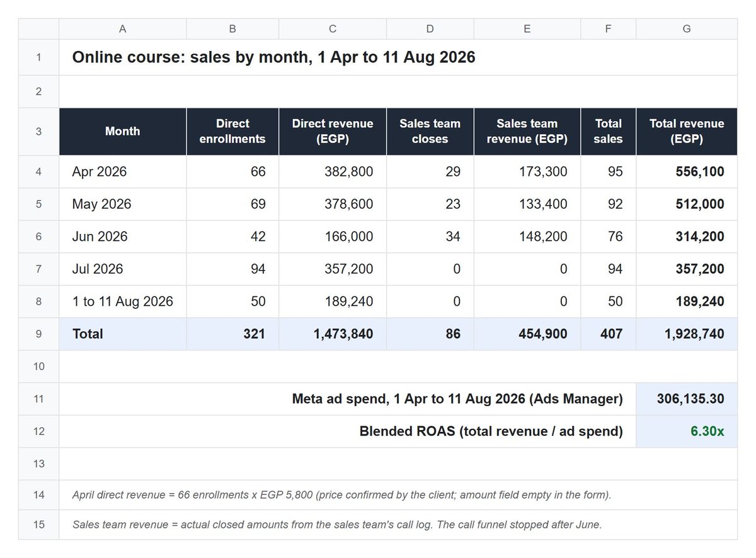Select the "Jun 2026" month cell
756x558 pixels.
pyautogui.click(x=123, y=236)
